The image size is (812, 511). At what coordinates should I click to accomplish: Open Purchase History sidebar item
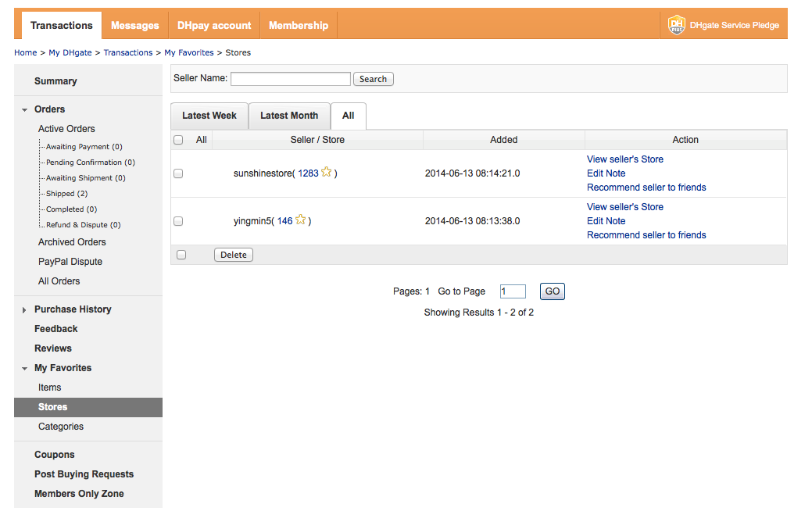73,309
